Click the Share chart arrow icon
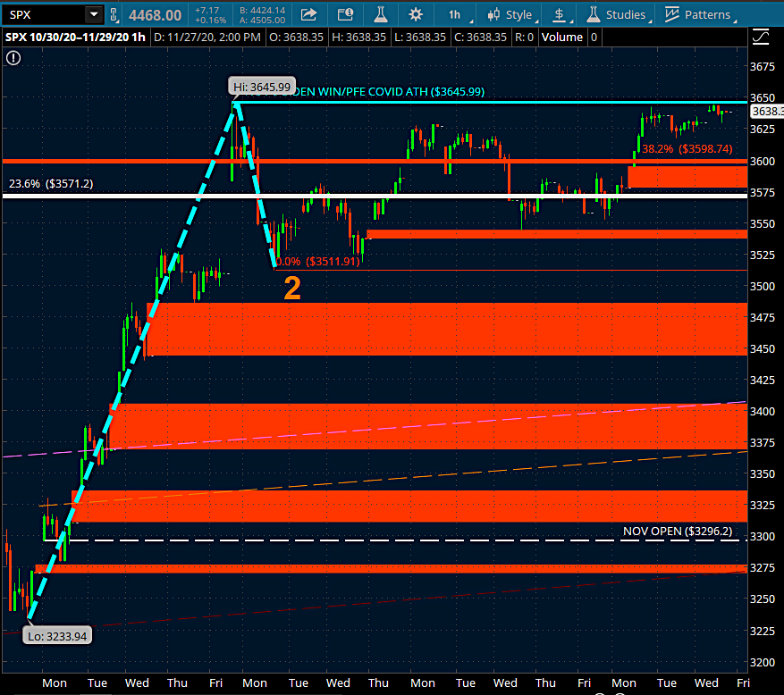784x695 pixels. tap(308, 14)
